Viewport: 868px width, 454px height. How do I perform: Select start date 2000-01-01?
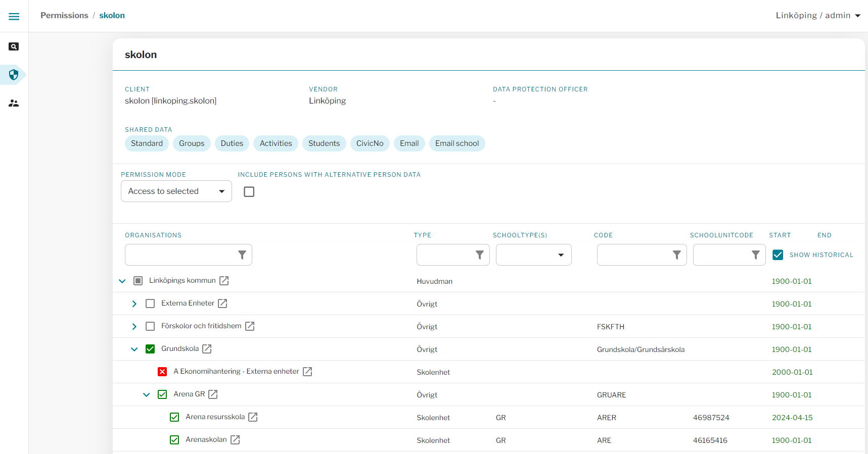click(792, 372)
